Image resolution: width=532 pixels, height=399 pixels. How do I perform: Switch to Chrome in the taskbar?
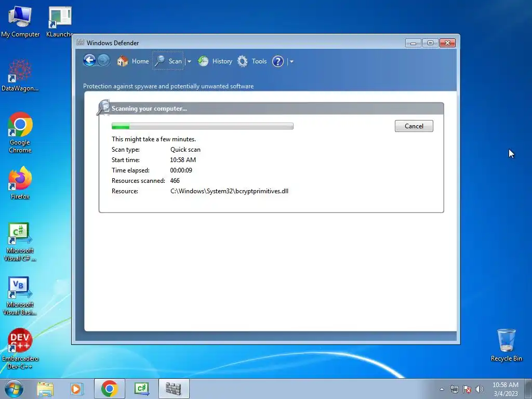(109, 389)
